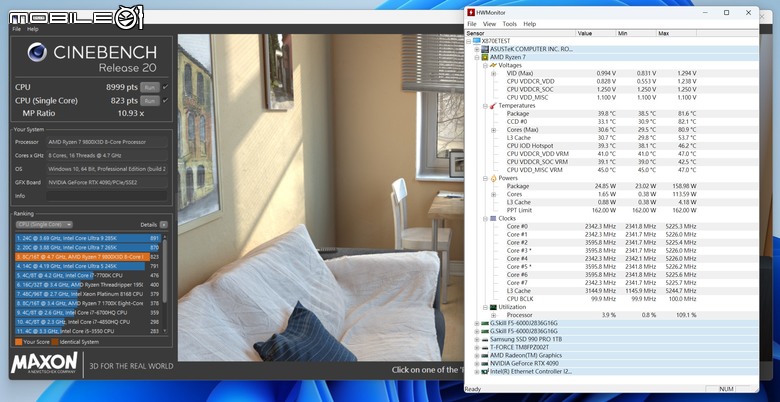Click the Temperatures thermometer icon
Image resolution: width=780 pixels, height=402 pixels.
[x=493, y=105]
